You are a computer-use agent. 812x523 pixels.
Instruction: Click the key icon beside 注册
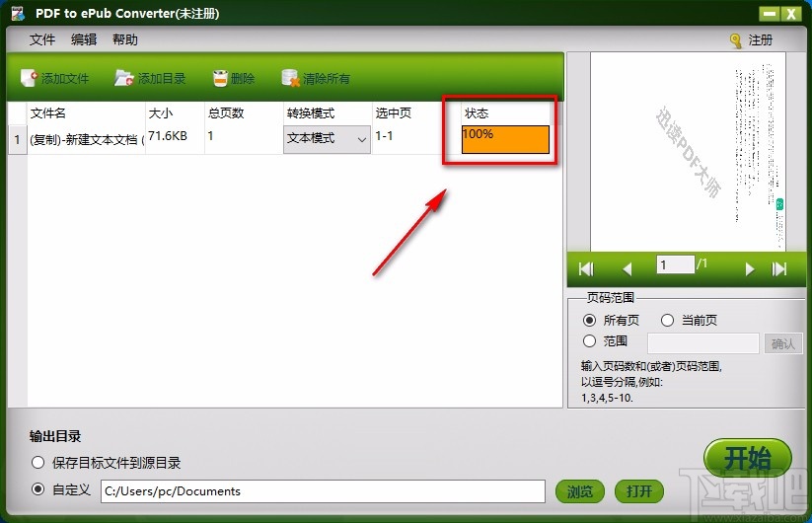point(735,40)
